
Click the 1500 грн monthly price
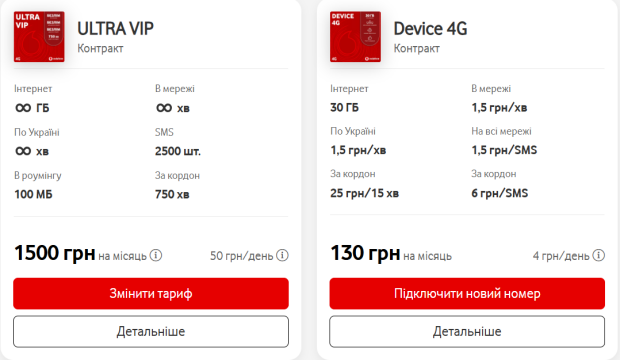pyautogui.click(x=55, y=253)
